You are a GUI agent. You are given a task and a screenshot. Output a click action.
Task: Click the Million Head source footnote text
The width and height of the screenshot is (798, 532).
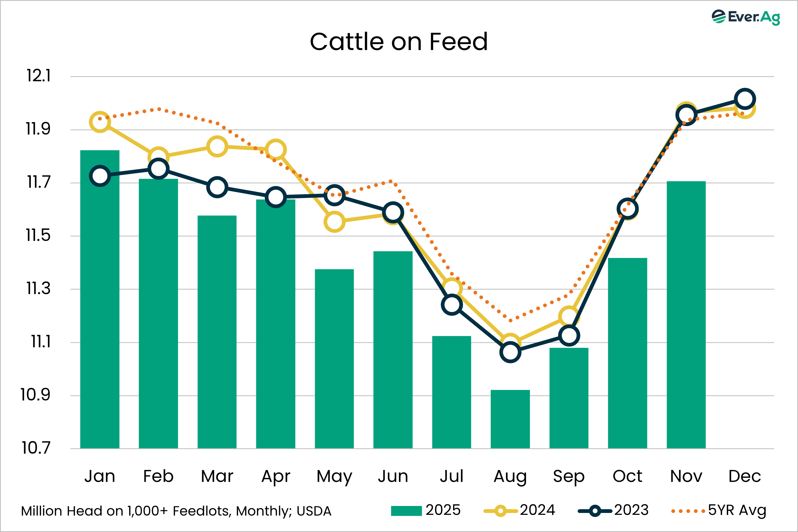(x=176, y=511)
